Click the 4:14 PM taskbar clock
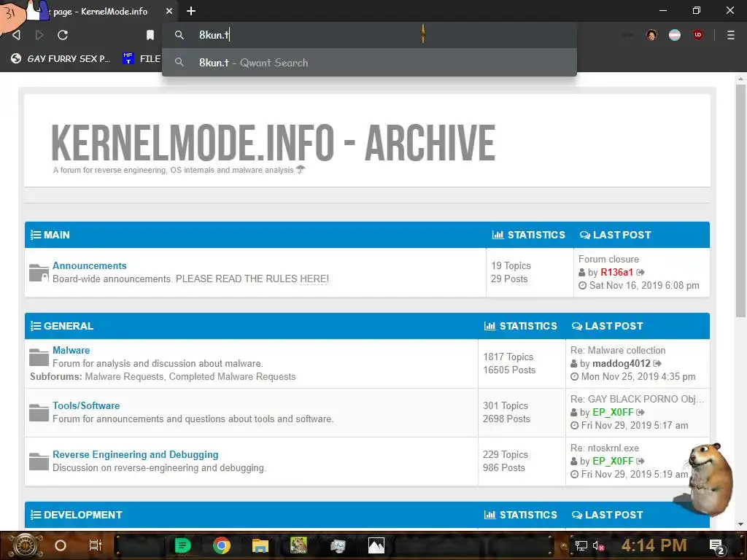The image size is (747, 560). coord(654,545)
